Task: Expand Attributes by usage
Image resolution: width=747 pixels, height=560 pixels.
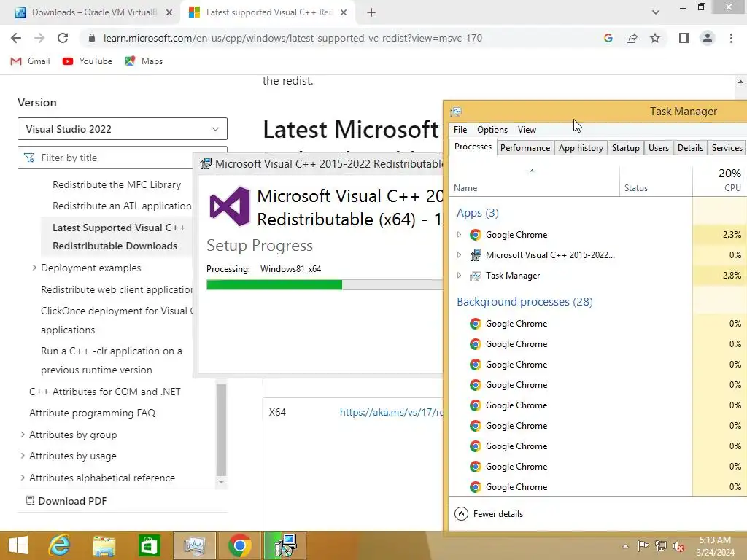Action: [x=23, y=456]
